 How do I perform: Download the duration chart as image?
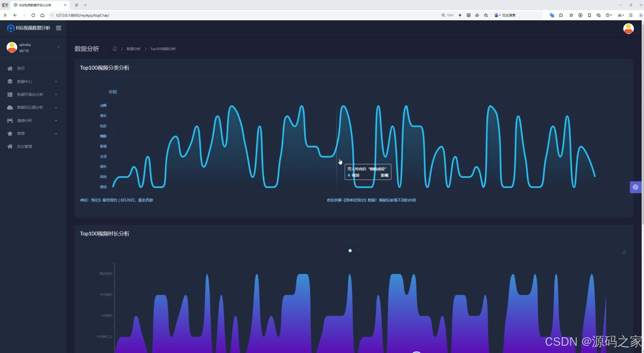click(x=624, y=252)
